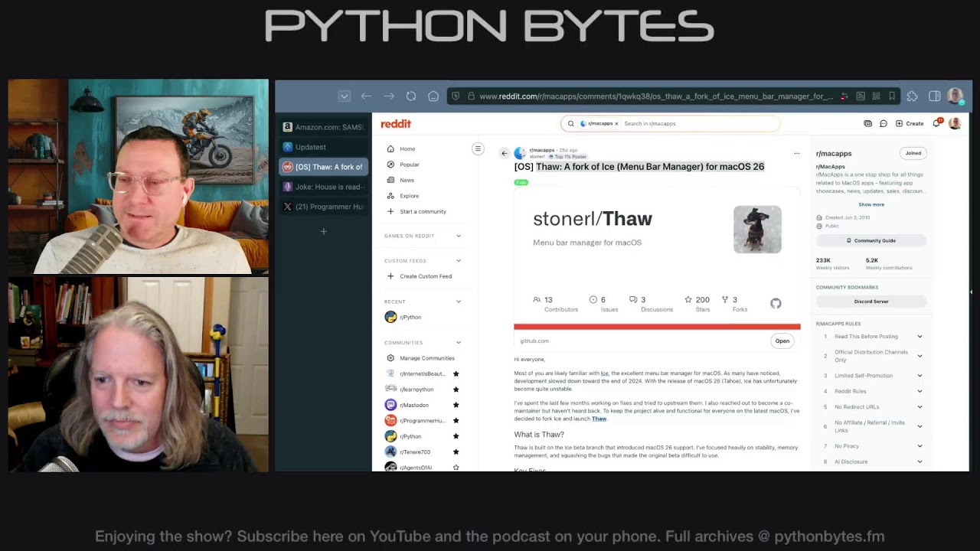Add a new tab with plus button
This screenshot has width=980, height=551.
coord(323,231)
